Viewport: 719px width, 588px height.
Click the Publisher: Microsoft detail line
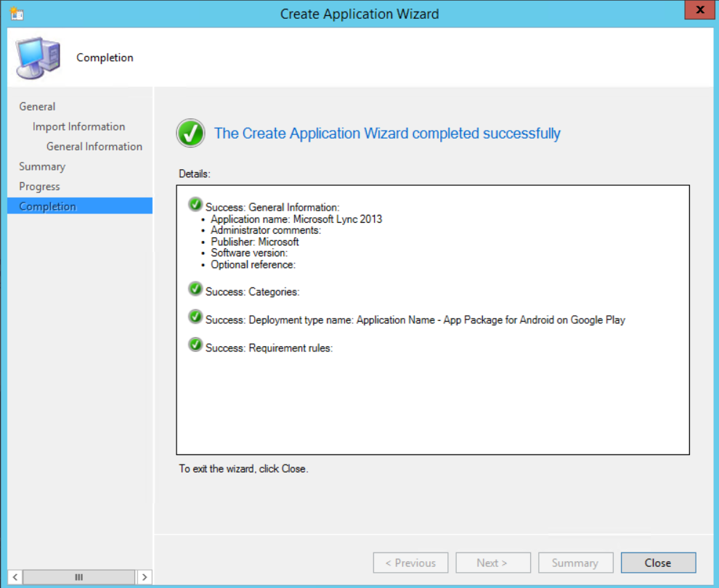point(254,242)
